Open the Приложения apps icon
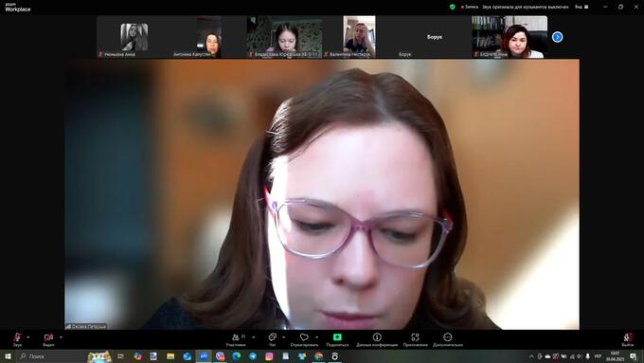Viewport: 644px width, 363px height. [415, 339]
